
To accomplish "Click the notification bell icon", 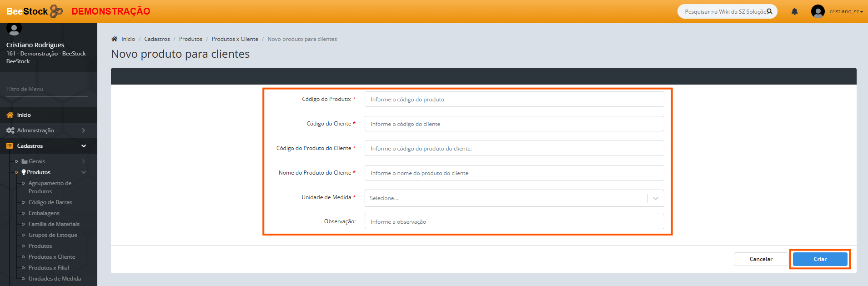I will [x=794, y=12].
